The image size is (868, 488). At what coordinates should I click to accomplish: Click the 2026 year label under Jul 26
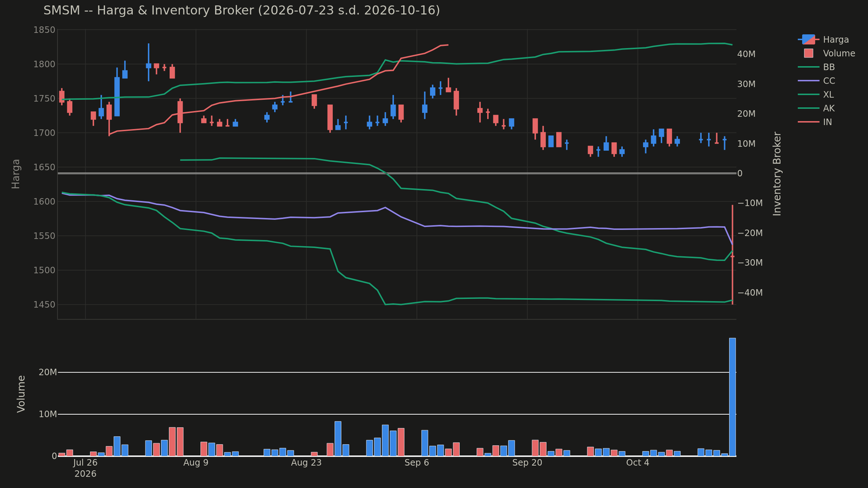85,474
